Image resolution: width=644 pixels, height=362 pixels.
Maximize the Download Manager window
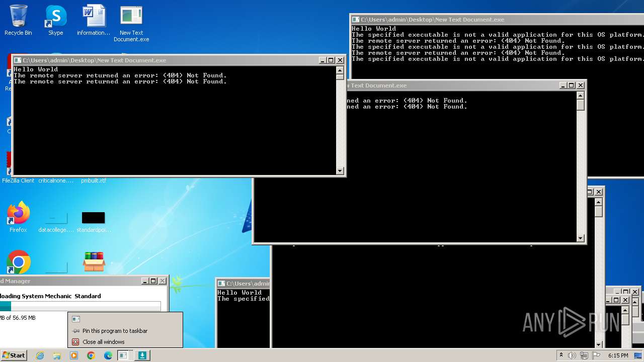tap(153, 281)
